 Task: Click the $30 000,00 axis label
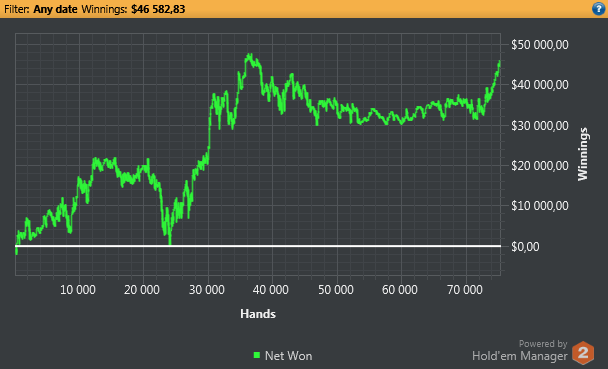click(x=539, y=125)
